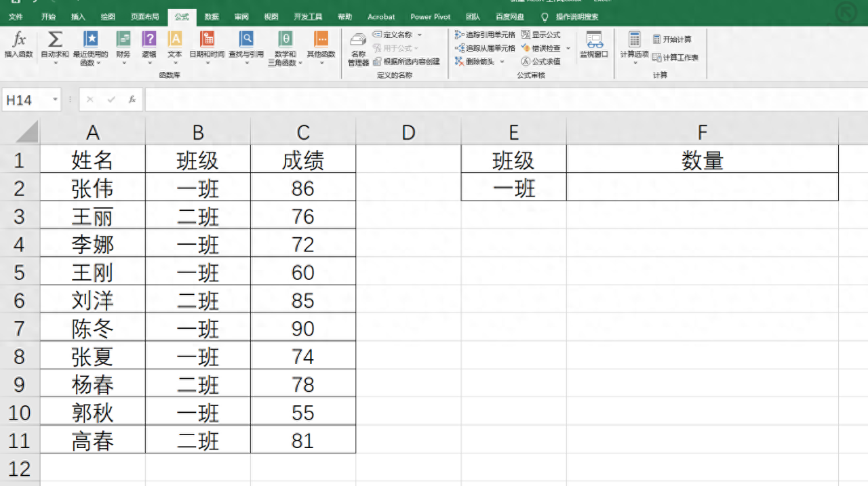868x486 pixels.
Task: Open Logical (逻辑) functions
Action: [149, 47]
